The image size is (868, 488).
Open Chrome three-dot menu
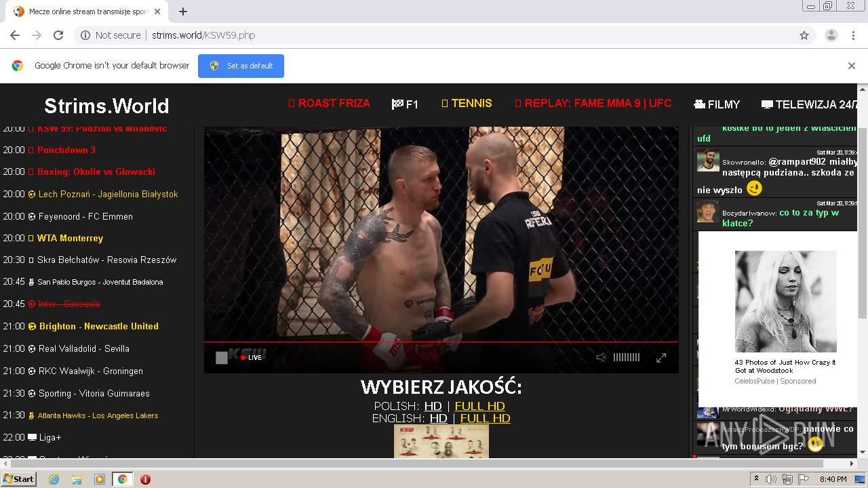point(852,35)
